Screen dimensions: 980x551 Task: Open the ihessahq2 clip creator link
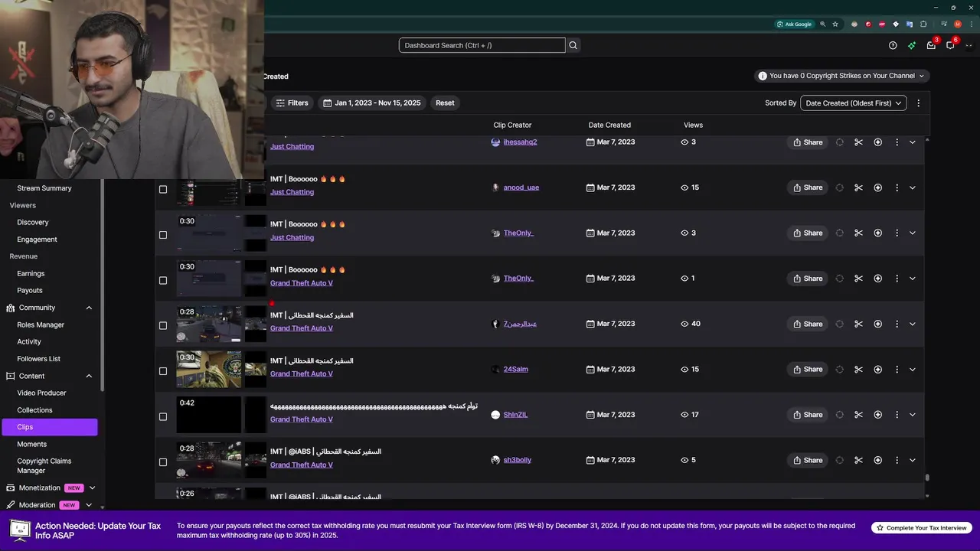(520, 142)
